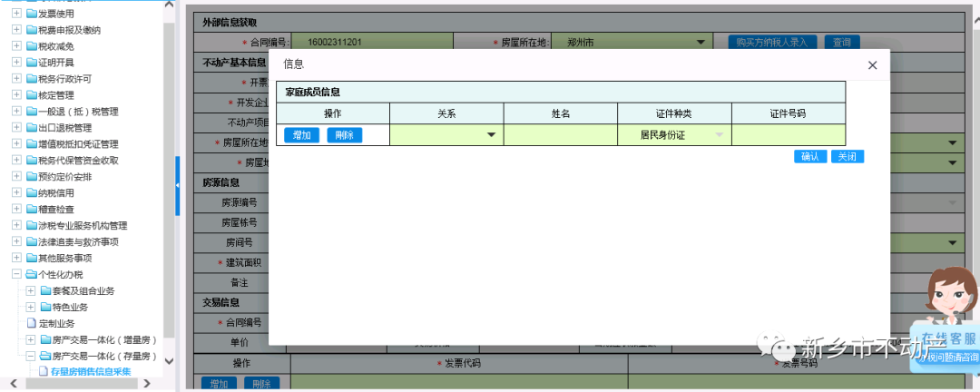The width and height of the screenshot is (980, 392).
Task: Close the 信息 dialog with X icon
Action: click(x=872, y=65)
